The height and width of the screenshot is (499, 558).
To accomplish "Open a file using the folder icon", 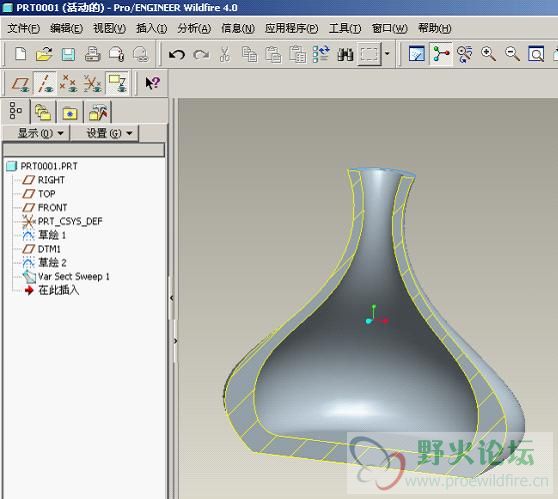I will click(44, 54).
